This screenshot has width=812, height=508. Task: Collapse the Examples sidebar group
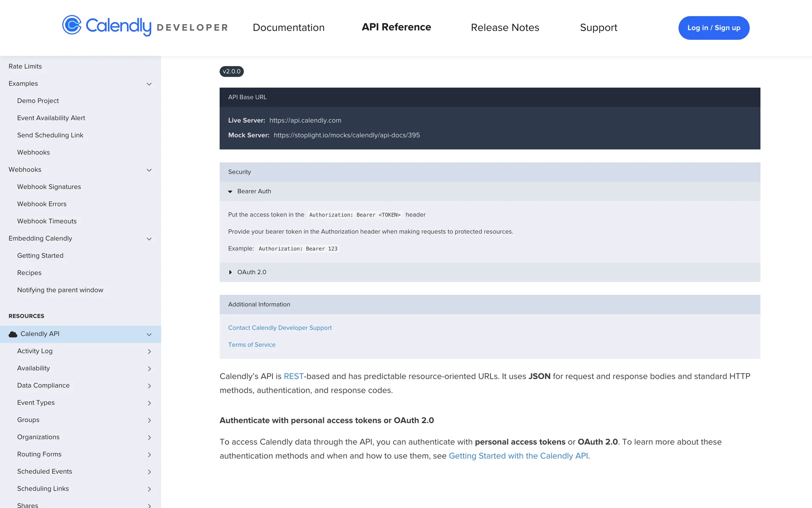[149, 84]
